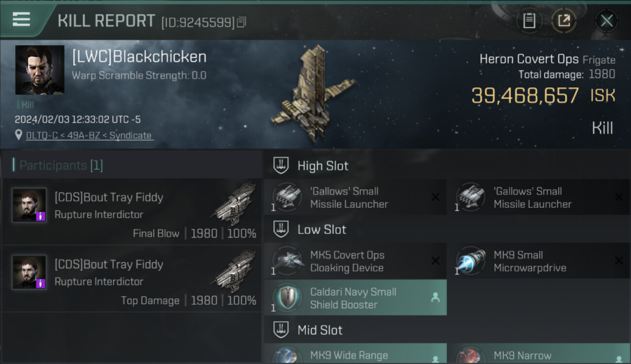Collapse the Low Slot section
Viewport: 631px width, 364px height.
(281, 229)
